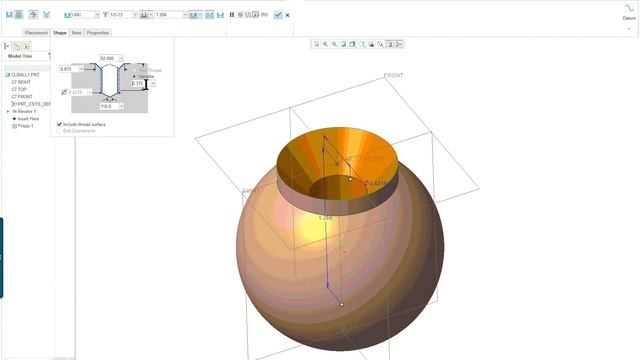The height and width of the screenshot is (360, 640).
Task: Click the 82.000 countersink angle field
Action: click(x=109, y=58)
